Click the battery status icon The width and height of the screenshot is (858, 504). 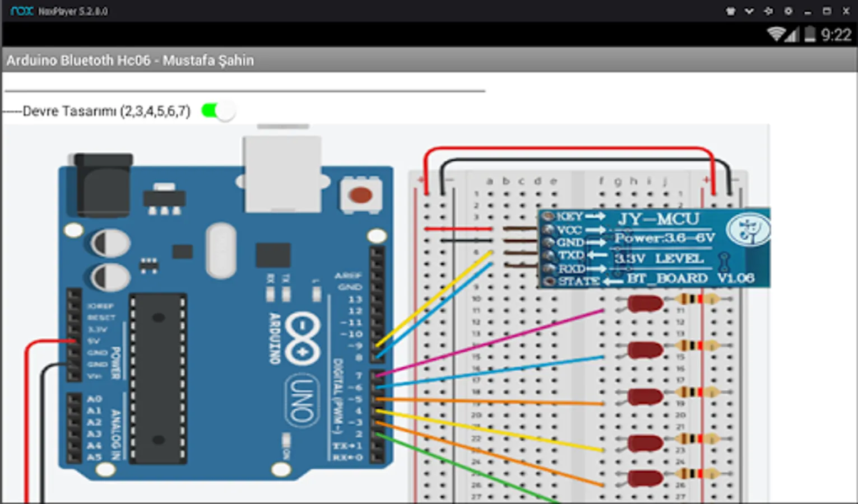click(x=810, y=34)
